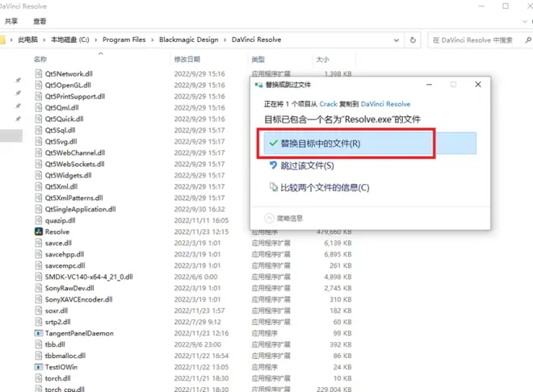Viewport: 533px width, 392px height.
Task: Select SMDK-VC140-x64-4_21_0.dll file name
Action: point(89,277)
